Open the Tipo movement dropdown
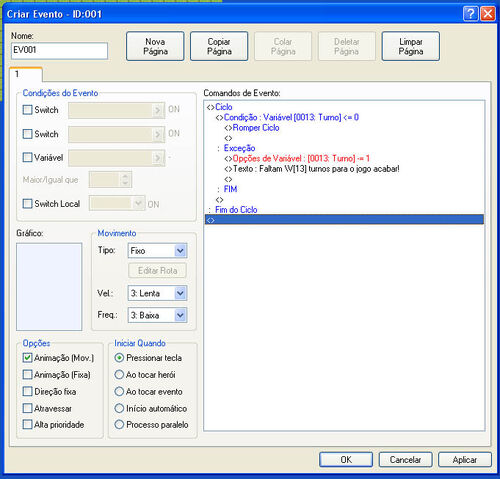The width and height of the screenshot is (500, 479). [157, 251]
